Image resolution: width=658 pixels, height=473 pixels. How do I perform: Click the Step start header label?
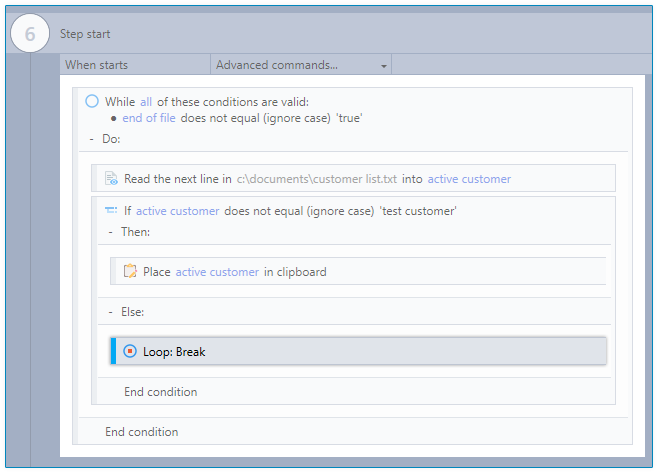point(85,34)
